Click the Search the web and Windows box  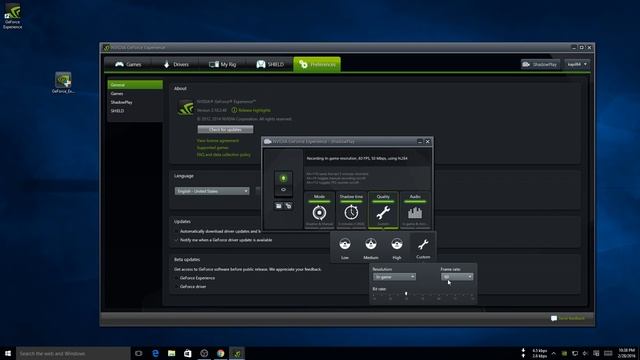73,353
